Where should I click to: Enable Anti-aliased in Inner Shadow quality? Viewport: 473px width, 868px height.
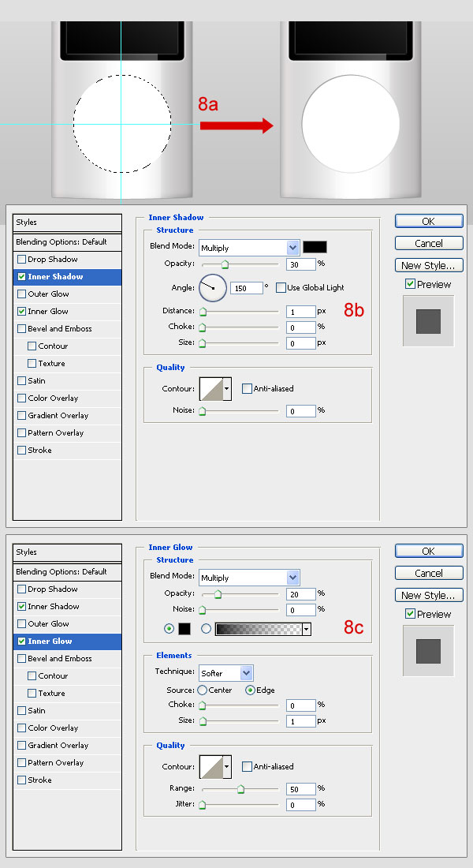248,388
